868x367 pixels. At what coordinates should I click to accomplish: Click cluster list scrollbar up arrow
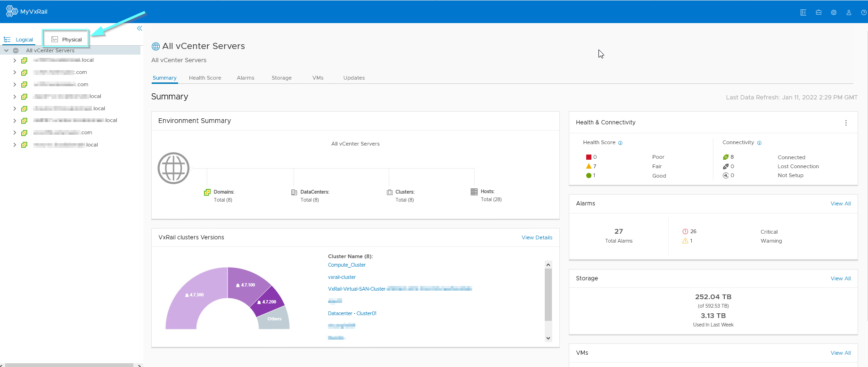[548, 265]
